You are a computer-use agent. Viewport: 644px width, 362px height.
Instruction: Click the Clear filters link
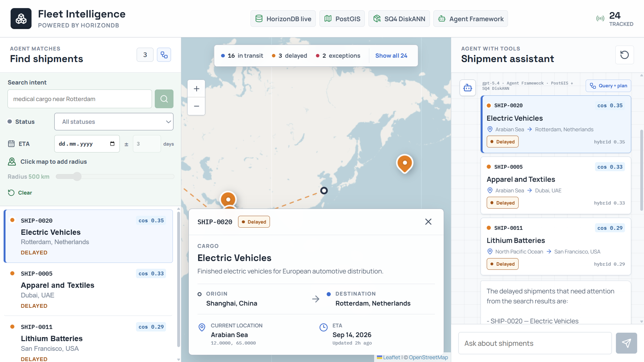[20, 193]
